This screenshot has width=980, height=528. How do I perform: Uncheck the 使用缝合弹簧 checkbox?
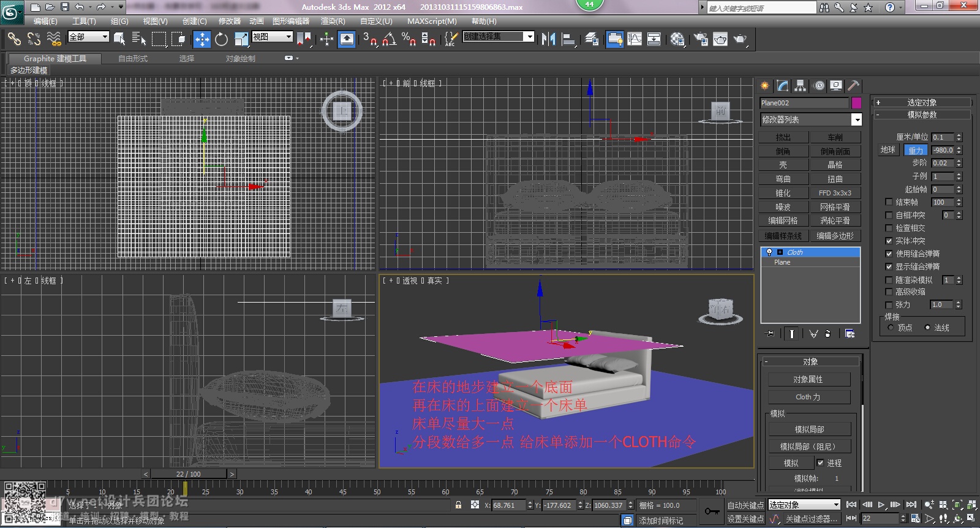tap(889, 254)
